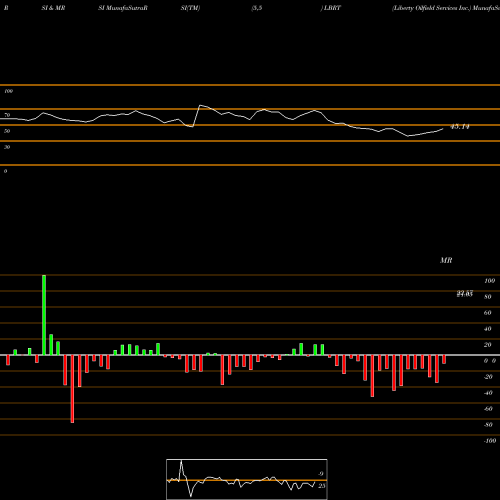Click the 'MR' label above the histogram

point(446,260)
